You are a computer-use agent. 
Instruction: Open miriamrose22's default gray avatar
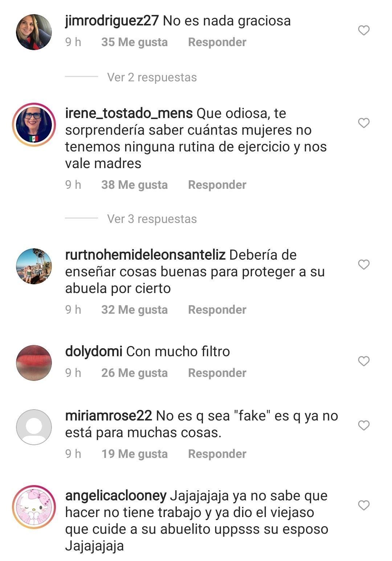[x=34, y=427]
